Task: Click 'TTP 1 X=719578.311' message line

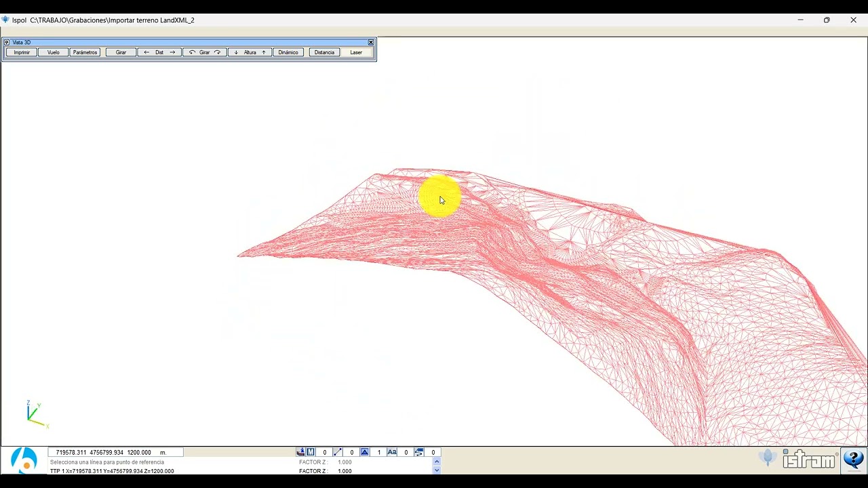Action: point(112,471)
